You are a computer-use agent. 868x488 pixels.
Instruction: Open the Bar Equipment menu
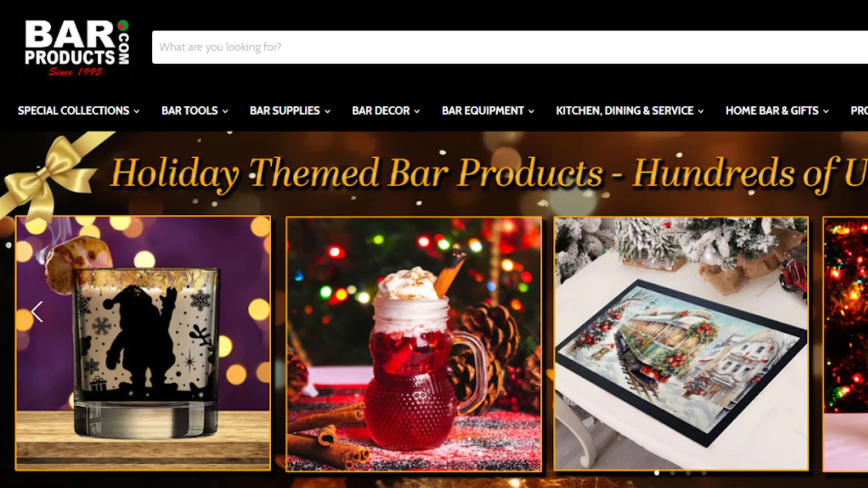click(488, 111)
